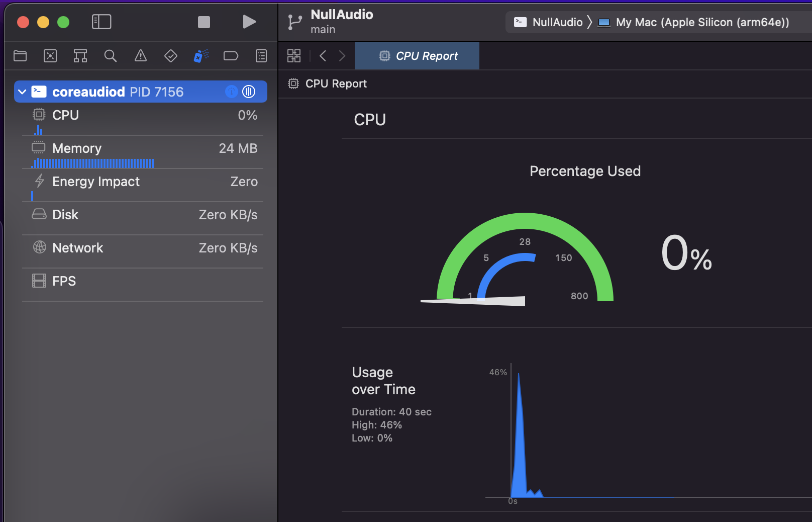Open the NullAudio scheme selector

coord(549,22)
